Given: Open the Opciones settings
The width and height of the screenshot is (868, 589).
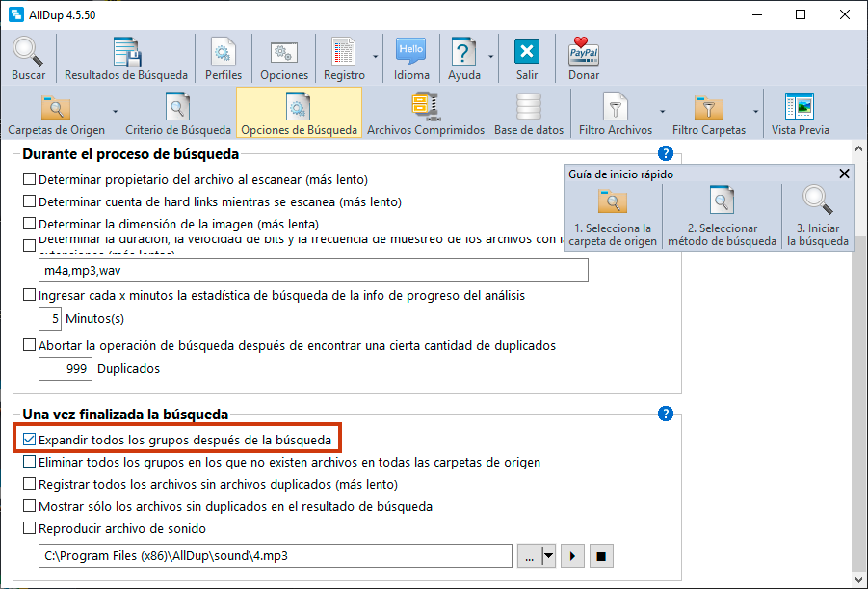Looking at the screenshot, I should pyautogui.click(x=284, y=59).
